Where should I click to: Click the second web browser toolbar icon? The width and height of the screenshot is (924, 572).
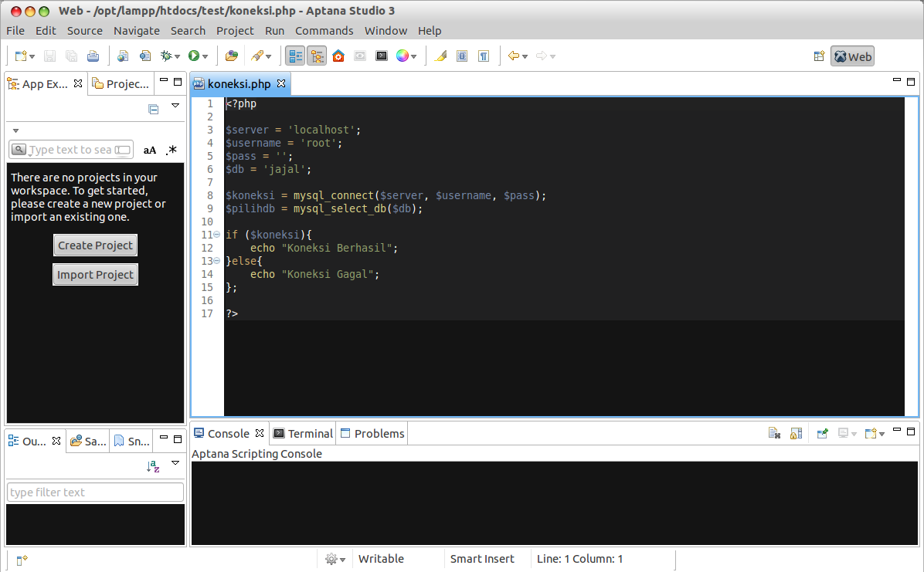(145, 56)
